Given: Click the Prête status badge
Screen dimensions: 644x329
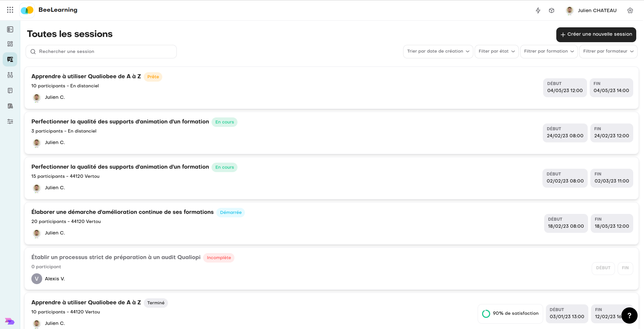Looking at the screenshot, I should tap(153, 77).
